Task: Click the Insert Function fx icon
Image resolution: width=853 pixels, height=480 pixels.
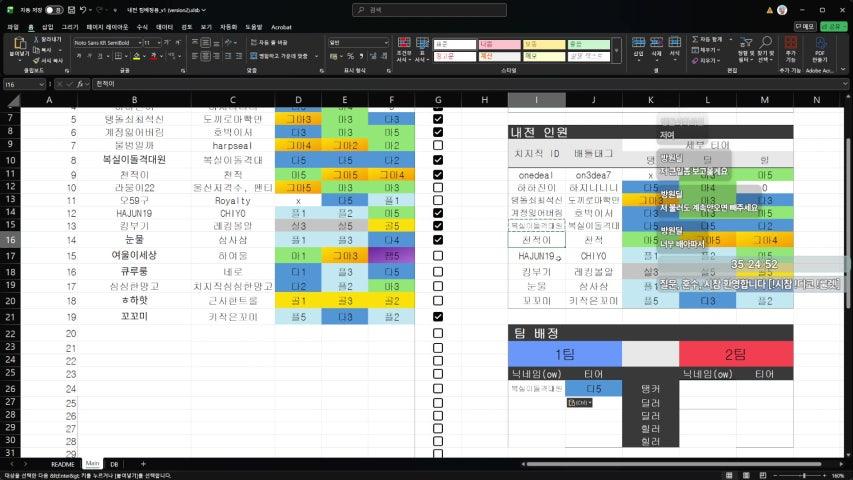Action: tap(79, 85)
